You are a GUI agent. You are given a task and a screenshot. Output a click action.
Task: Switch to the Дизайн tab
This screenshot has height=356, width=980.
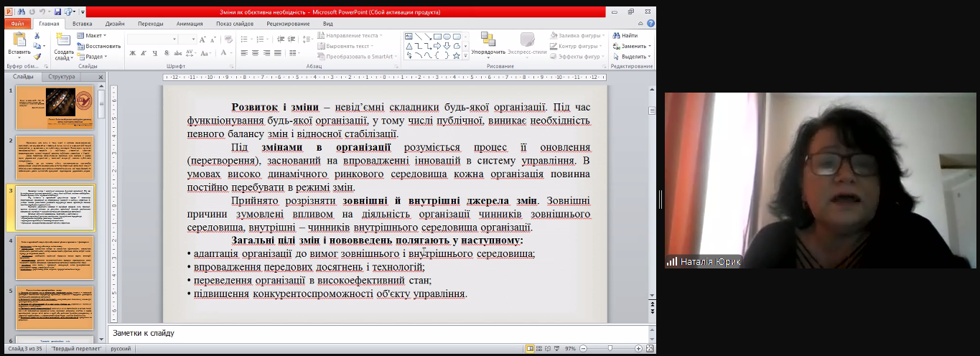(x=113, y=24)
